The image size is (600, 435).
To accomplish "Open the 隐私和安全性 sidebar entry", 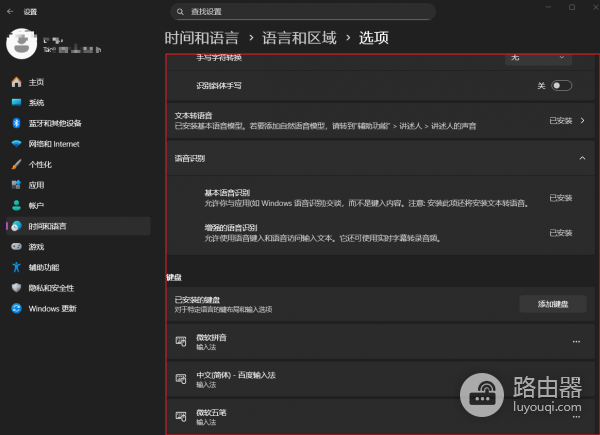I will (x=78, y=288).
